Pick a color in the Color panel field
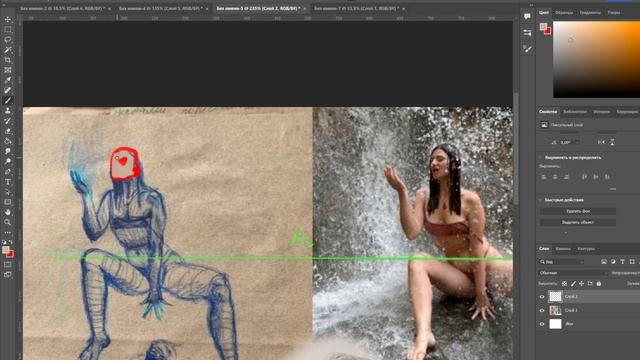This screenshot has height=360, width=640. pyautogui.click(x=596, y=60)
